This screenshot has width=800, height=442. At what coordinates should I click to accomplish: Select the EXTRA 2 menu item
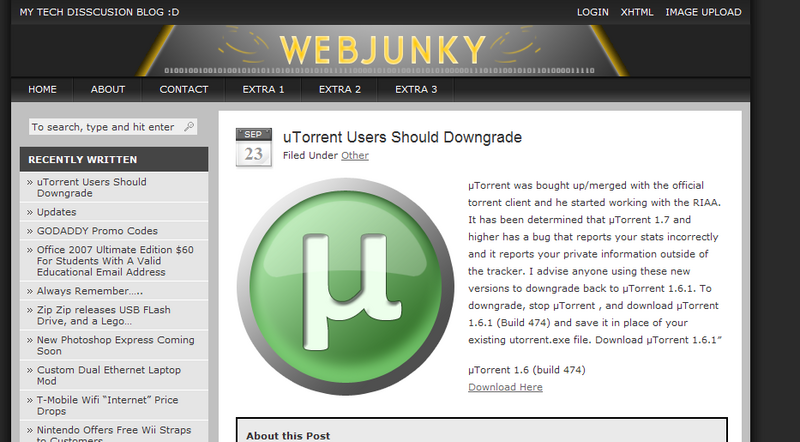340,89
